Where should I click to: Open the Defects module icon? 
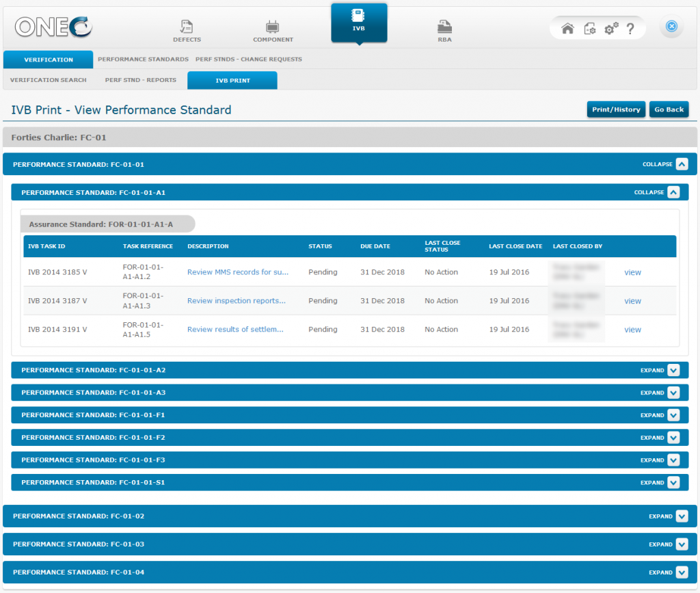pos(187,31)
